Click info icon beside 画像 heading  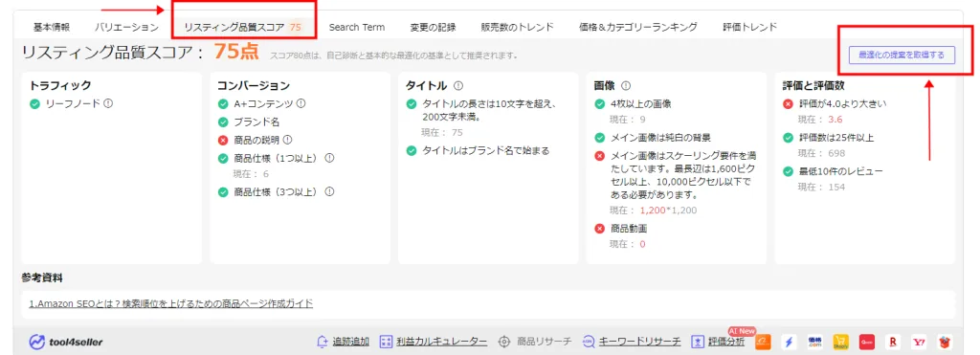pyautogui.click(x=626, y=85)
